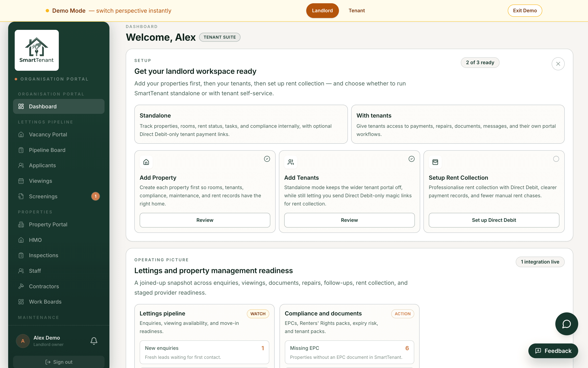The width and height of the screenshot is (588, 368).
Task: Click the Contractors hammer icon
Action: pyautogui.click(x=21, y=286)
